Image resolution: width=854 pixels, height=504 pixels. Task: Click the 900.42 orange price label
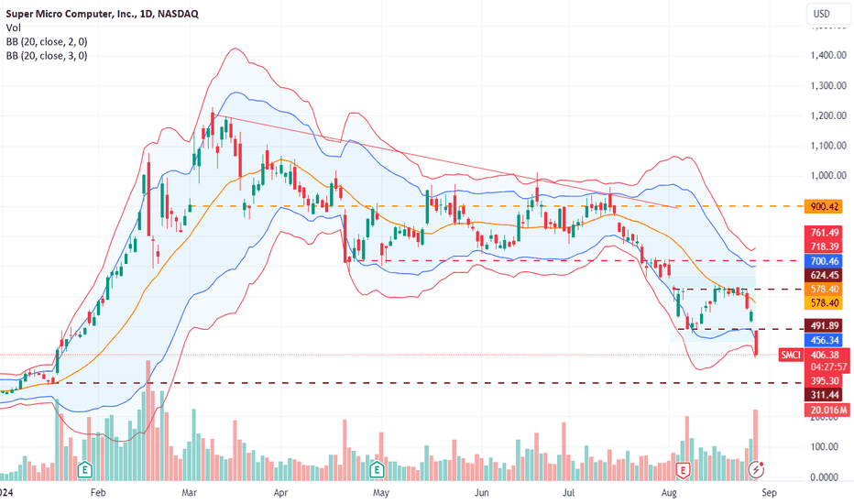click(x=824, y=206)
